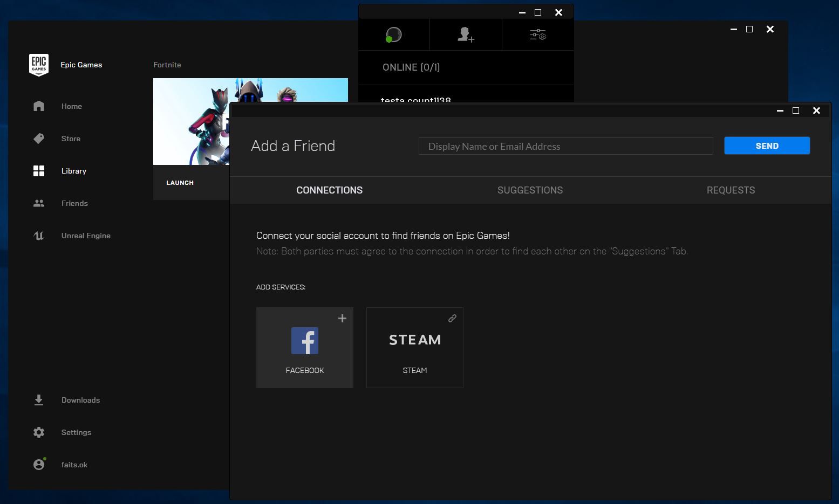Click the Fortnite title text in library
This screenshot has width=839, height=504.
[167, 65]
